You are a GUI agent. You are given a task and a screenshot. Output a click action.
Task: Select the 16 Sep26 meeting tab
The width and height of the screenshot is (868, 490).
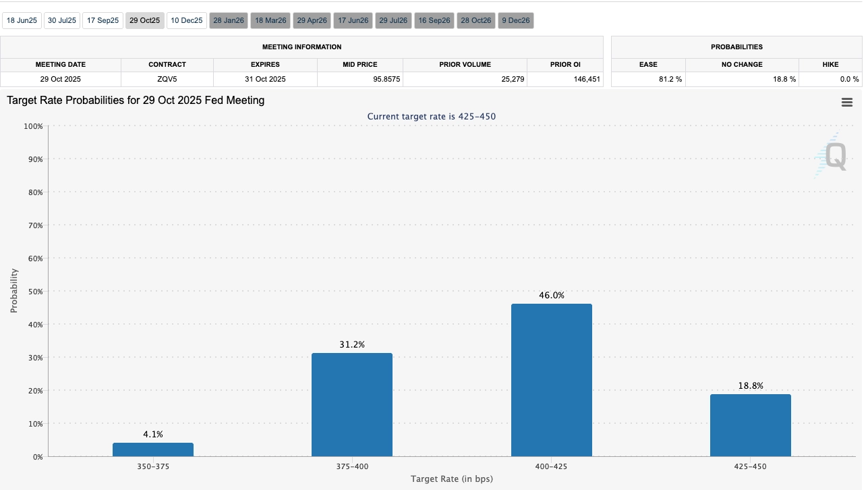434,21
